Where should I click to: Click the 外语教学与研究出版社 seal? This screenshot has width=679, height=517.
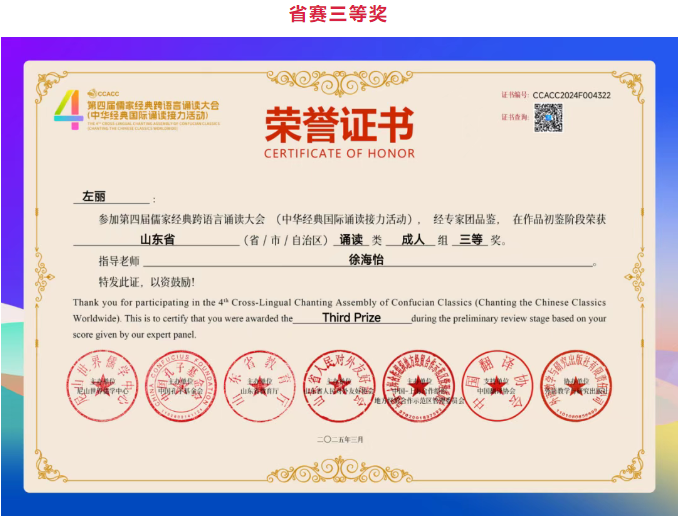click(576, 386)
